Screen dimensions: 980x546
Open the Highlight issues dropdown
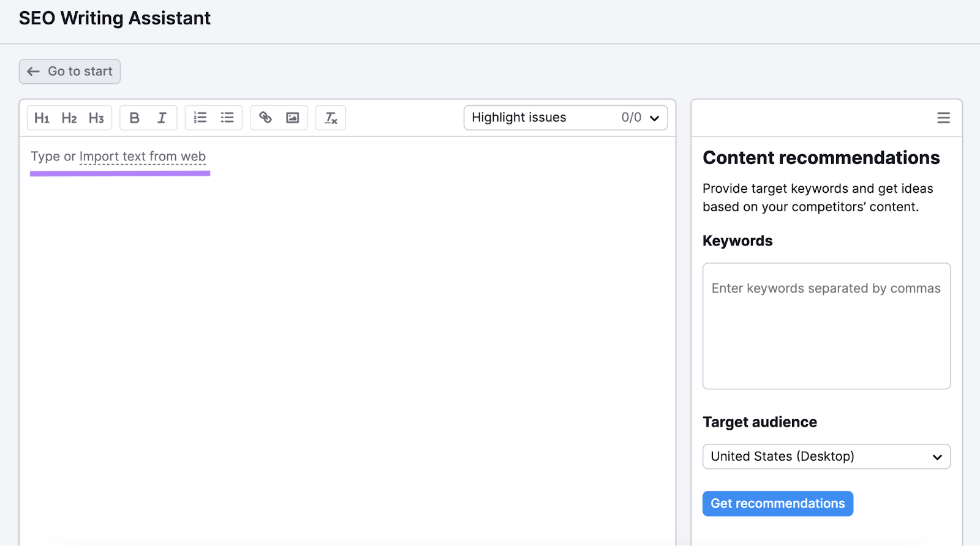click(x=565, y=118)
